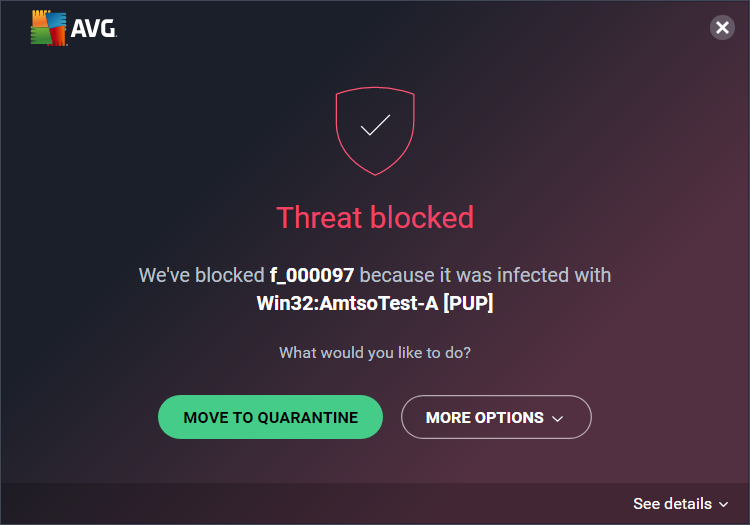Close the AVG threat dialog
This screenshot has width=750, height=525.
(x=722, y=28)
